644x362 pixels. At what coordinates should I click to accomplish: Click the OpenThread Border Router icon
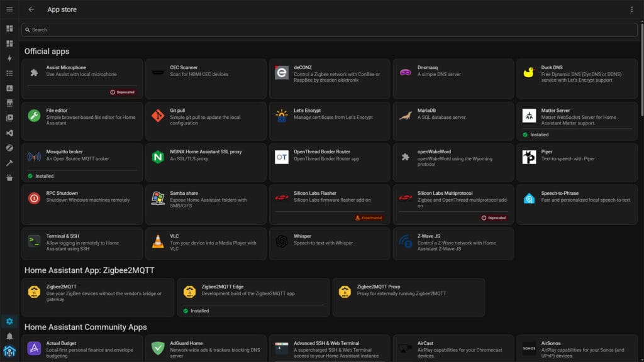[x=281, y=156]
